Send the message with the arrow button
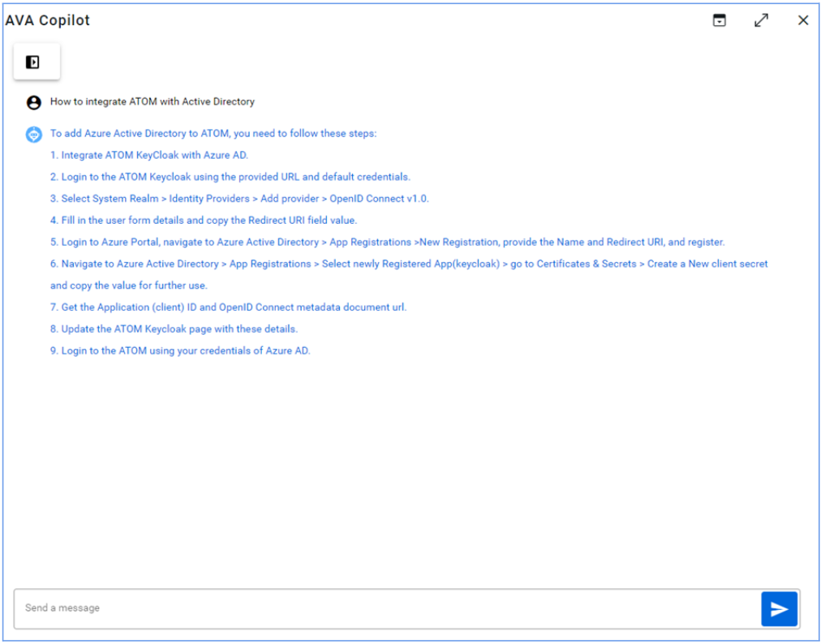 pyautogui.click(x=780, y=609)
